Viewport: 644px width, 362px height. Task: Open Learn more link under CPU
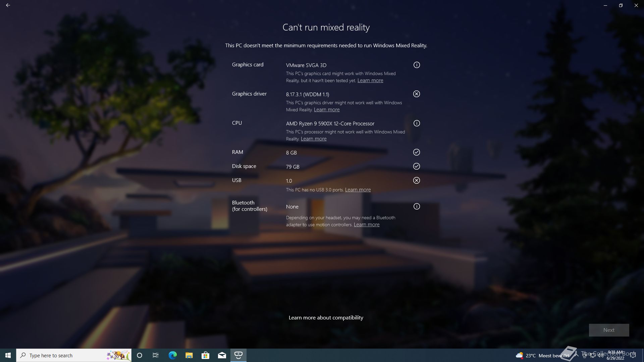click(x=314, y=139)
